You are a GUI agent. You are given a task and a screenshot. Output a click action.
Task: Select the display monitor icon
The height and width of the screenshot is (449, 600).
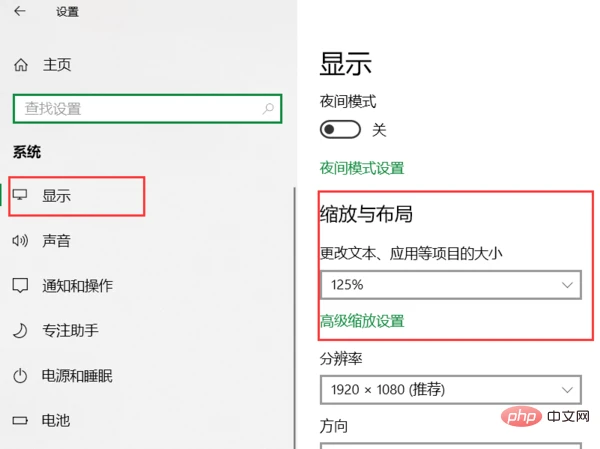(x=20, y=195)
